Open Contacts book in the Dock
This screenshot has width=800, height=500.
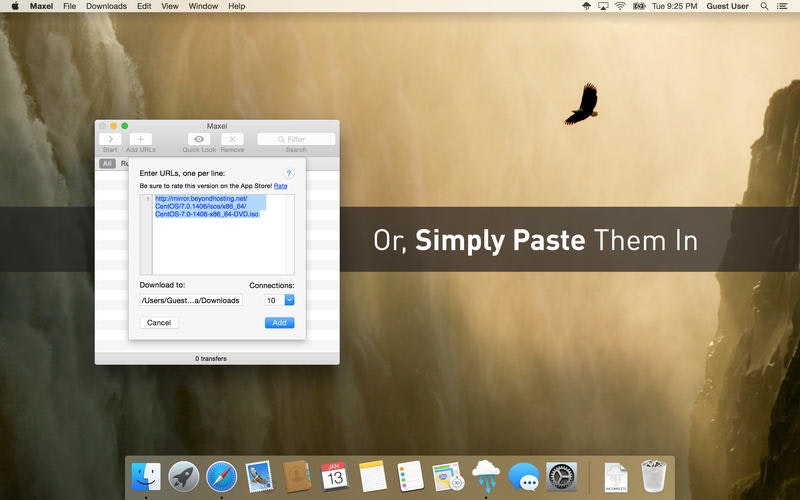click(297, 477)
